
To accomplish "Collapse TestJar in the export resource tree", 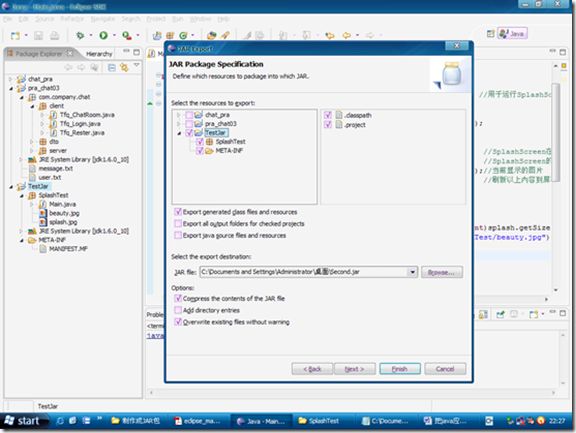I will pyautogui.click(x=179, y=133).
